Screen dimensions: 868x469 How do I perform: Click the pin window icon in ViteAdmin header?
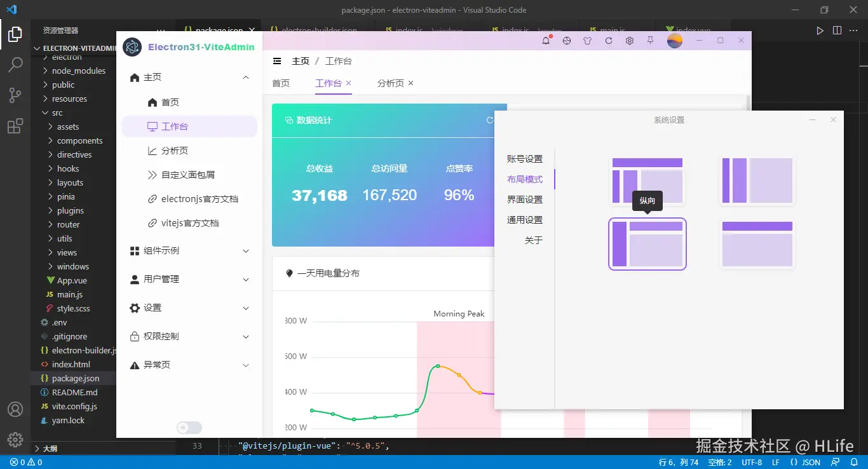pos(650,41)
